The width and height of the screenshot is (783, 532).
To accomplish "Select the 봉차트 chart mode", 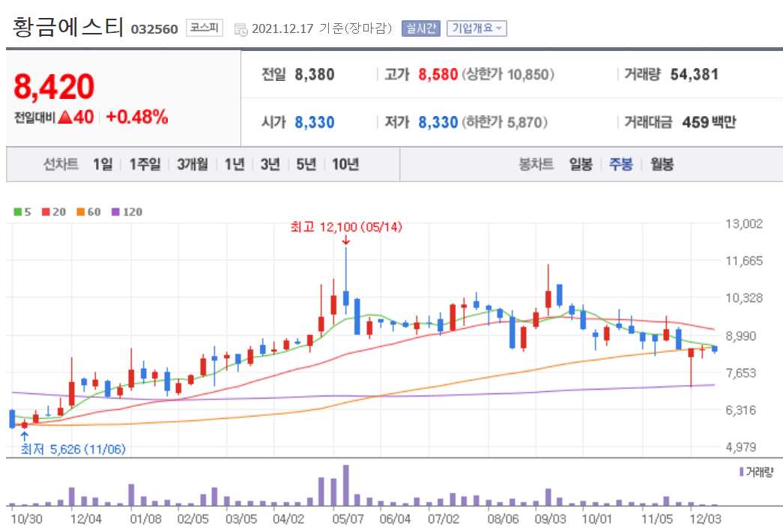I will point(534,164).
